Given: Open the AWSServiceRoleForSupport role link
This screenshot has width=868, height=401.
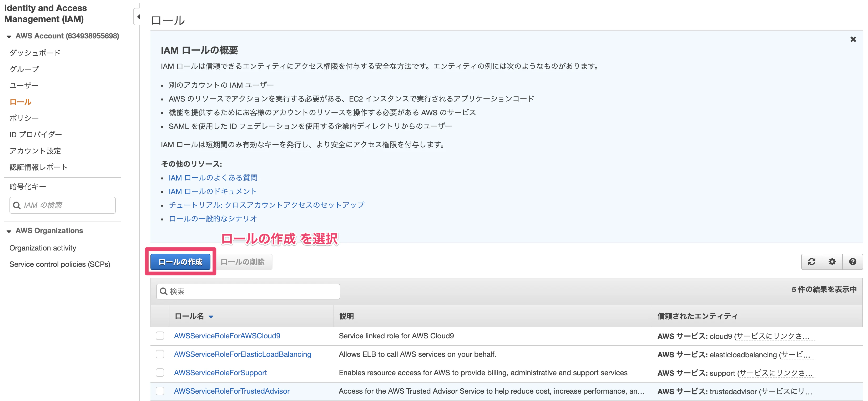Looking at the screenshot, I should click(220, 372).
